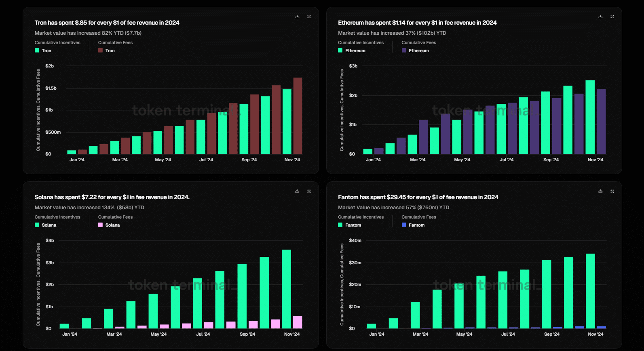Click the Fantom $29.45 chart title

tap(418, 197)
